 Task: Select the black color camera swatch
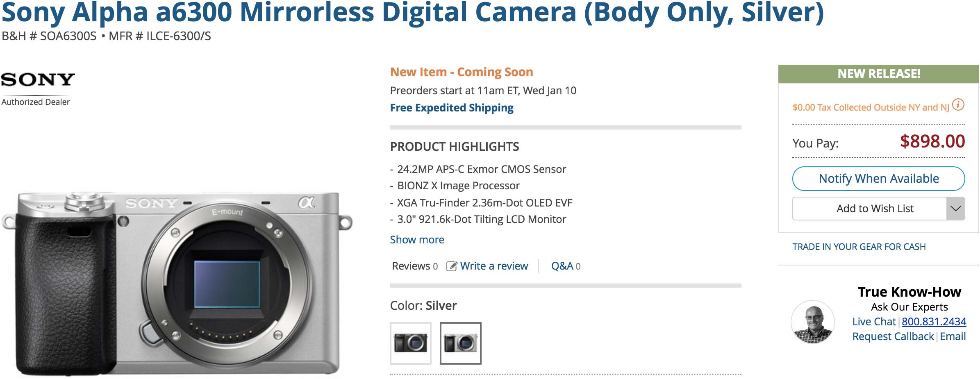(410, 343)
